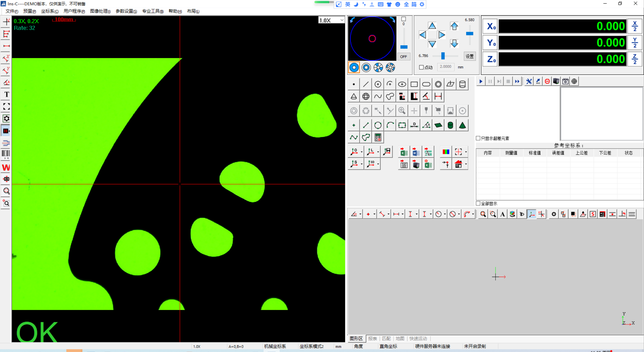Start program with the play button
The width and height of the screenshot is (644, 352).
pyautogui.click(x=481, y=81)
